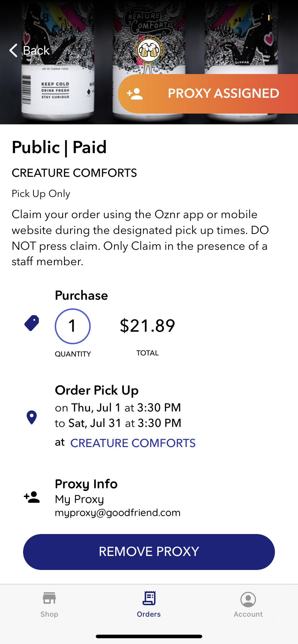Tap the brewery logo badge icon
This screenshot has width=298, height=644.
pos(149,50)
